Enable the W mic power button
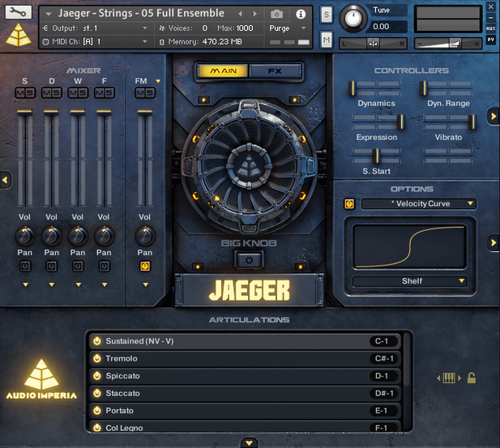 [78, 266]
